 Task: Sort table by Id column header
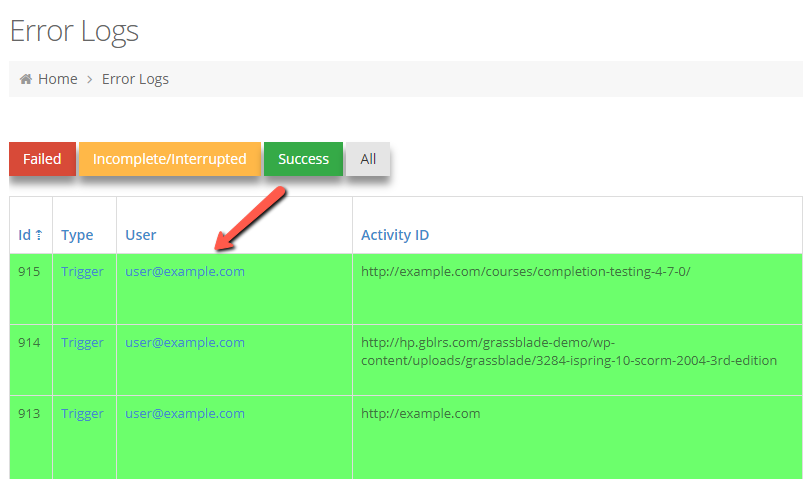(x=25, y=235)
